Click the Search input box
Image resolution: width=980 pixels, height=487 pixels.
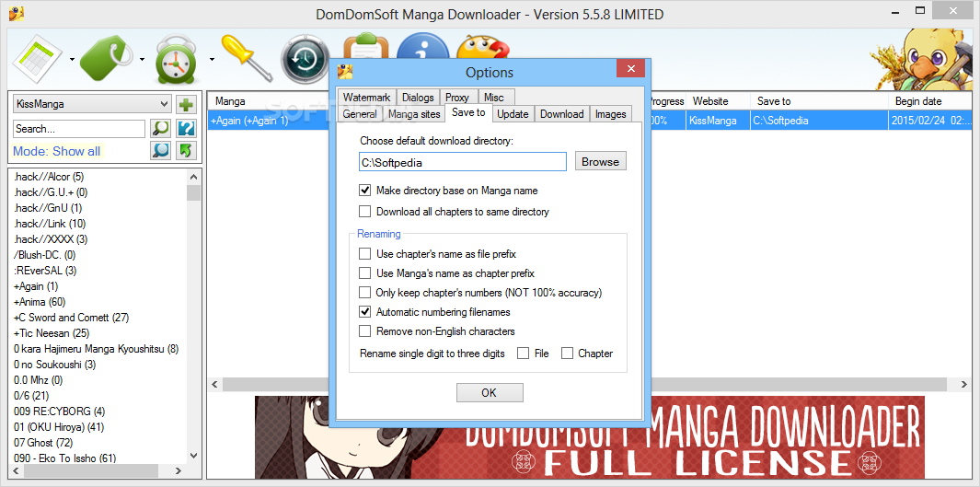[79, 129]
